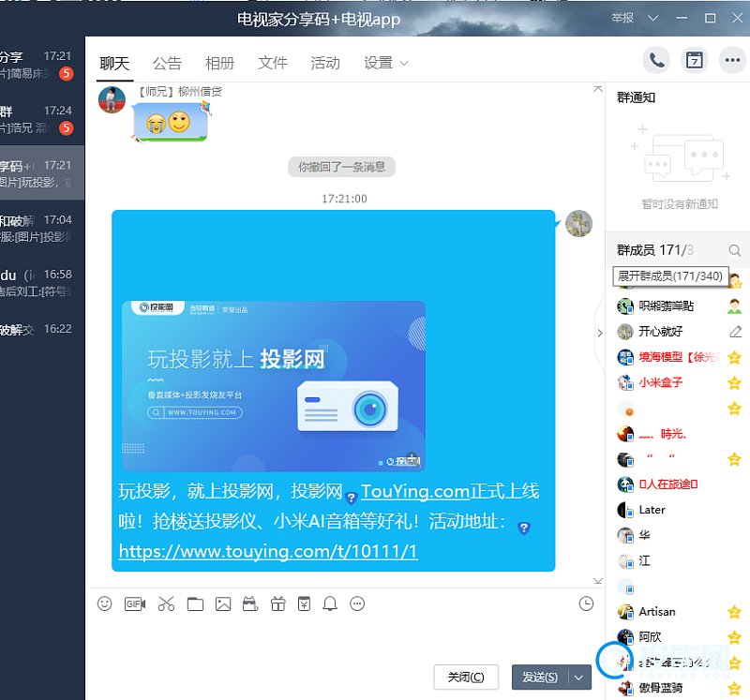Expand the 设置 tab dropdown

point(404,63)
